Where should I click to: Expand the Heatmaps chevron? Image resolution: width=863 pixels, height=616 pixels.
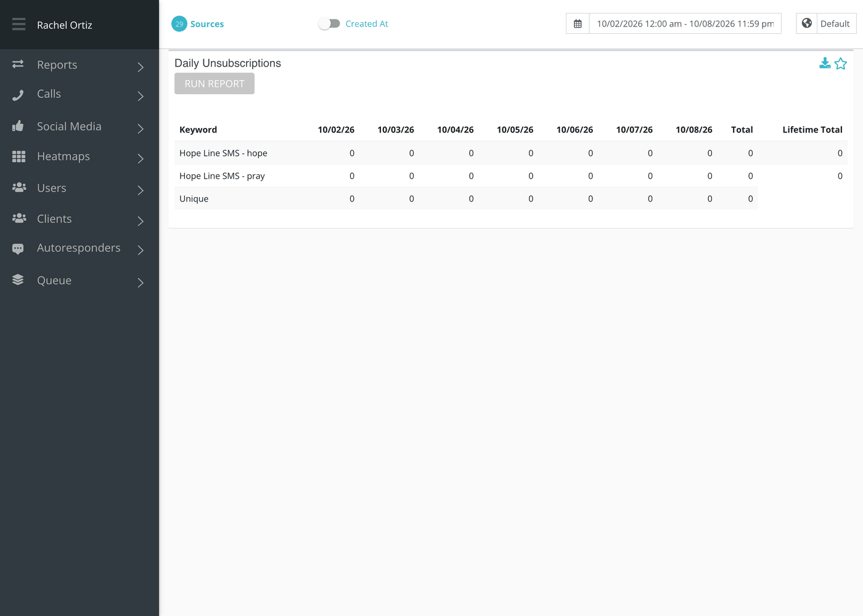[141, 158]
